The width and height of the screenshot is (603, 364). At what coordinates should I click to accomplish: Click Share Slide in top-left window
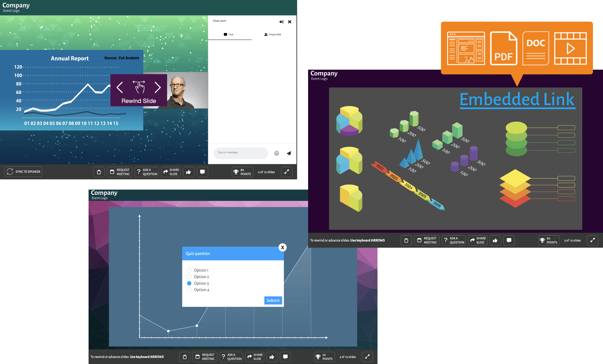pos(171,172)
